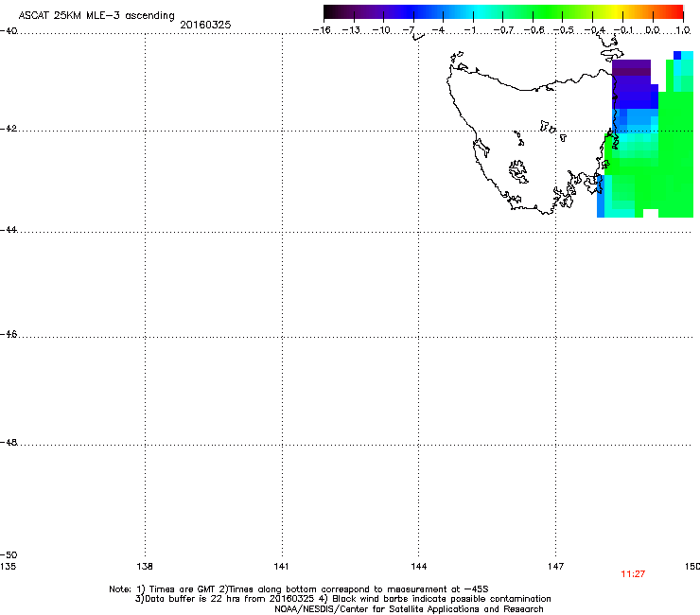Click the latitude label '-42'
The width and height of the screenshot is (700, 615).
pyautogui.click(x=9, y=128)
